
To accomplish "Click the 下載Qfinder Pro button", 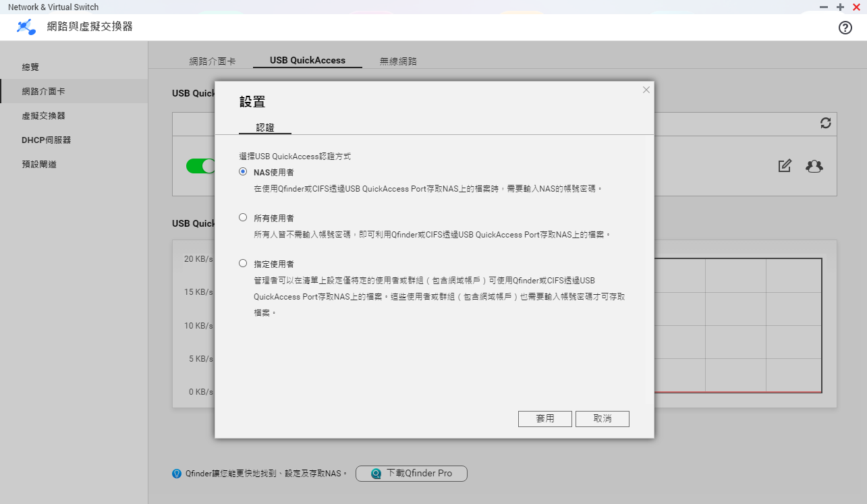I will click(x=412, y=474).
